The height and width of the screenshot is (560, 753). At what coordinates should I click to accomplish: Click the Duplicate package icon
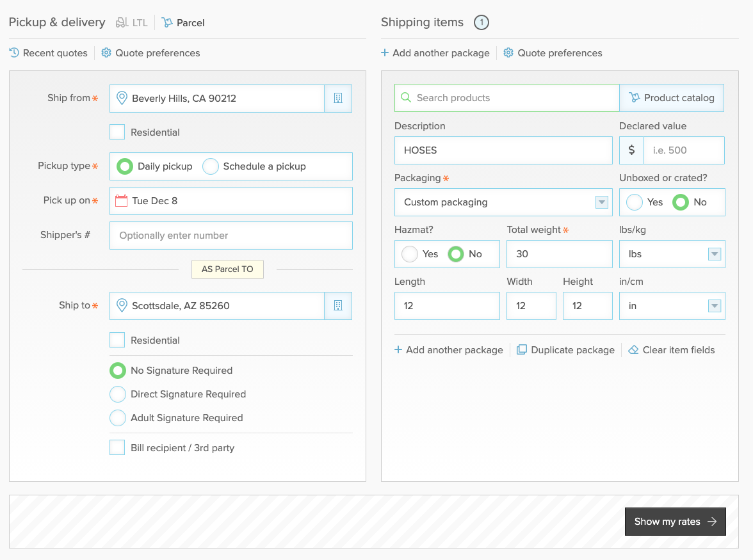tap(520, 349)
